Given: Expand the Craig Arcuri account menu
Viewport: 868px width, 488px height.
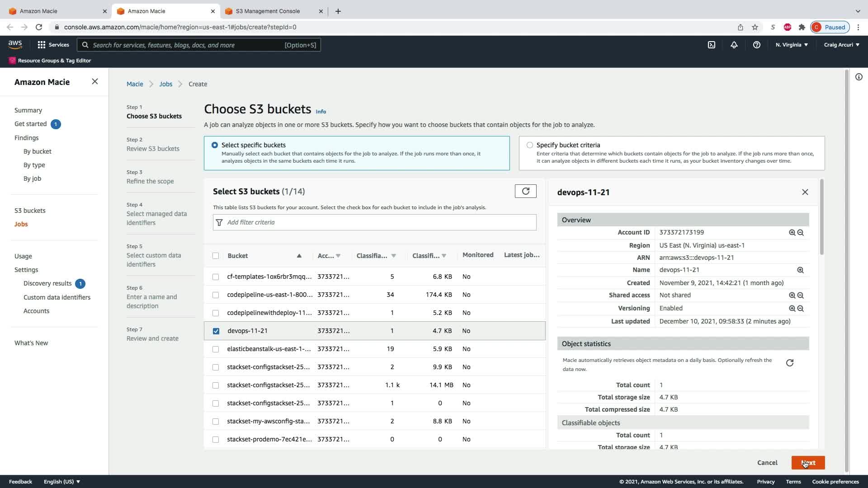Looking at the screenshot, I should point(841,45).
